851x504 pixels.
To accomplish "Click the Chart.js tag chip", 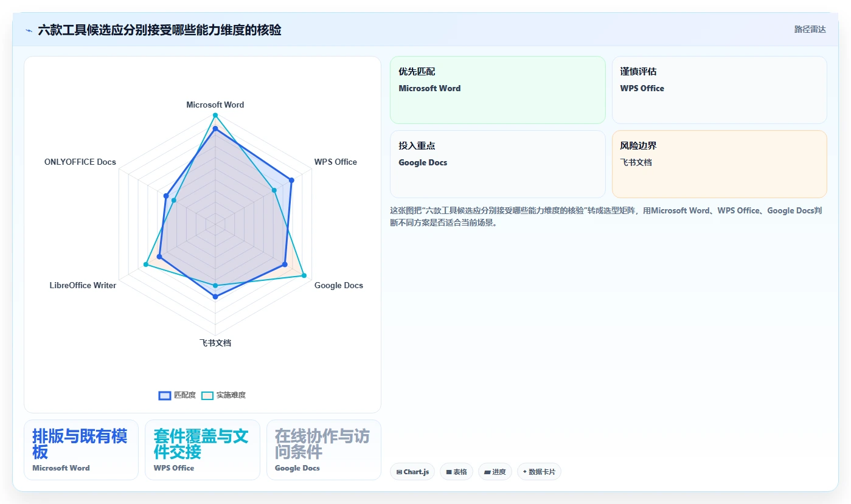I will click(x=412, y=472).
